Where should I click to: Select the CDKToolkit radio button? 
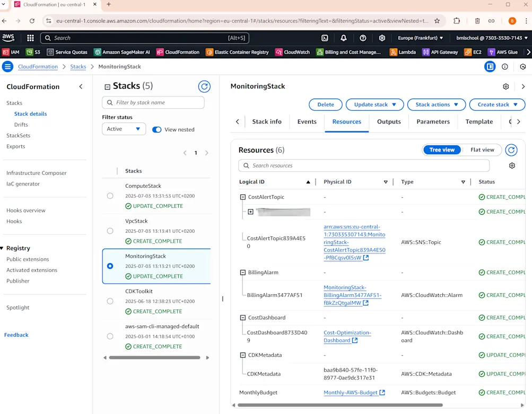coord(110,301)
